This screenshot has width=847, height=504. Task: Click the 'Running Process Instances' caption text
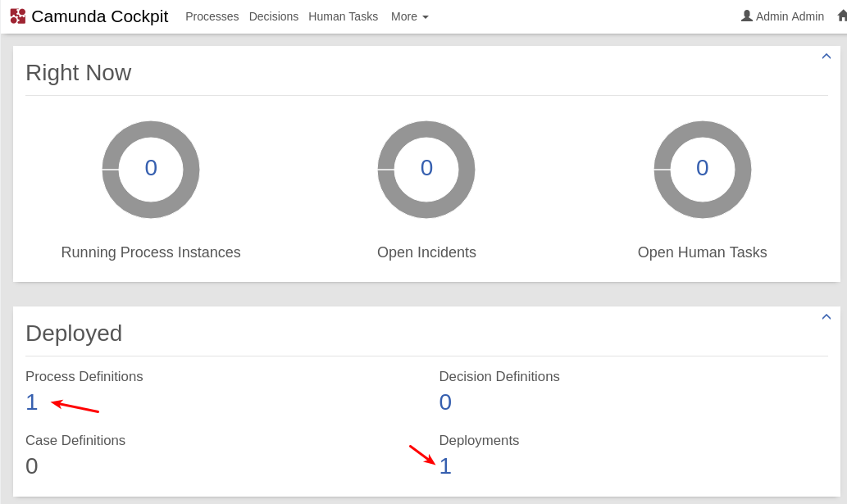tap(151, 252)
